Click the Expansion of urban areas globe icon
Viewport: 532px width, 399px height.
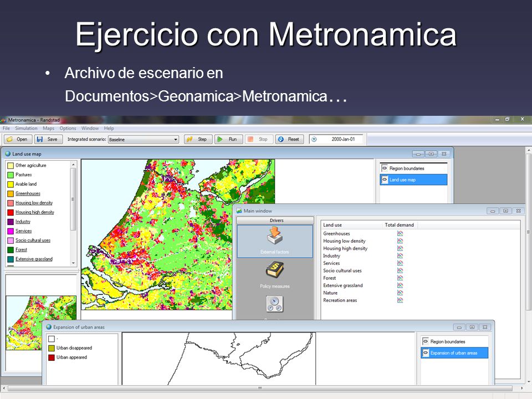pyautogui.click(x=49, y=327)
